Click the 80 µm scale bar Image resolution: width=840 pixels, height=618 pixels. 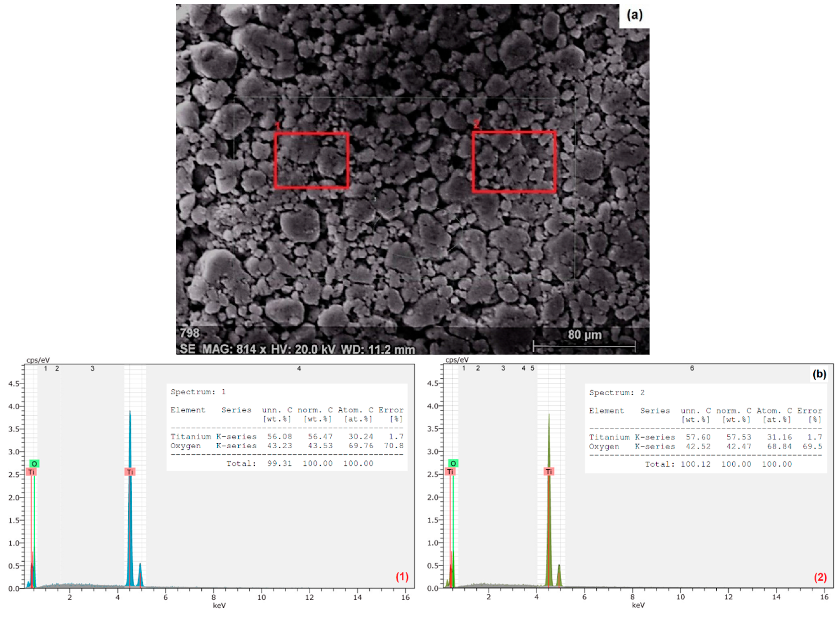[x=584, y=346]
